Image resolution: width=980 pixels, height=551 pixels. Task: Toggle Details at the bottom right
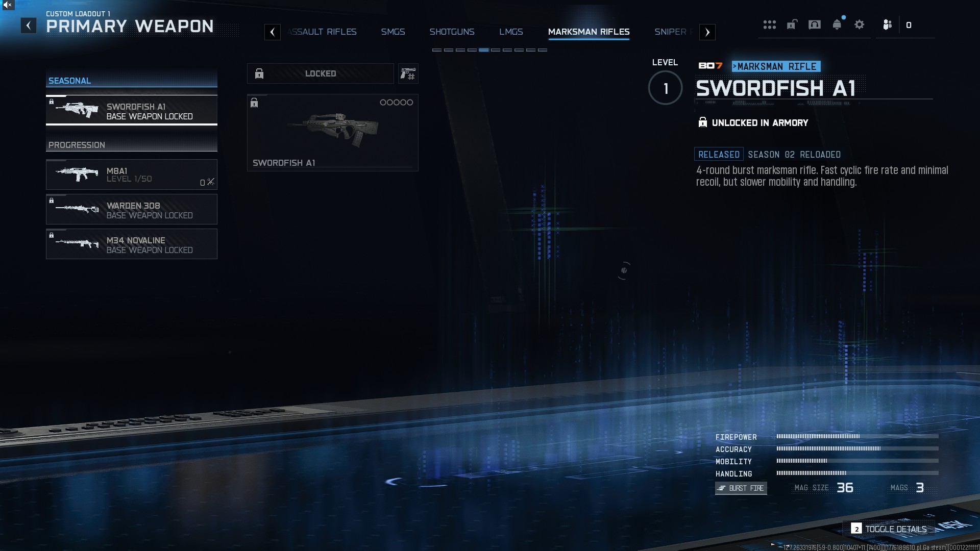click(889, 529)
